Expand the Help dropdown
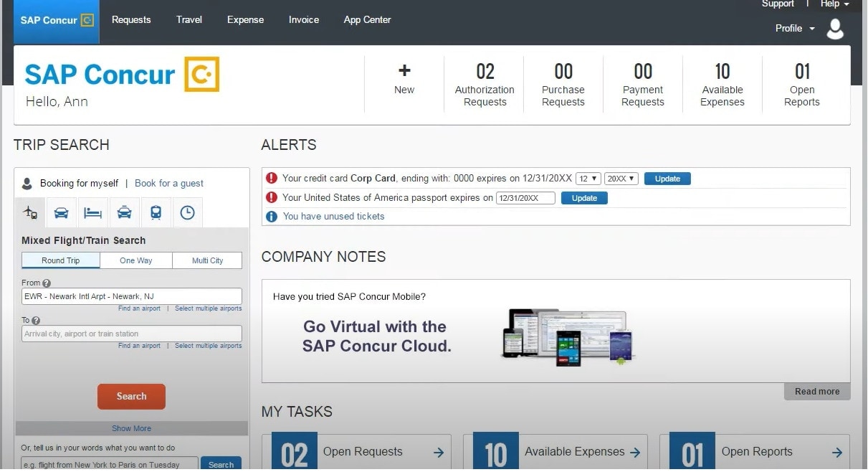Viewport: 868px width, 472px height. [x=835, y=4]
